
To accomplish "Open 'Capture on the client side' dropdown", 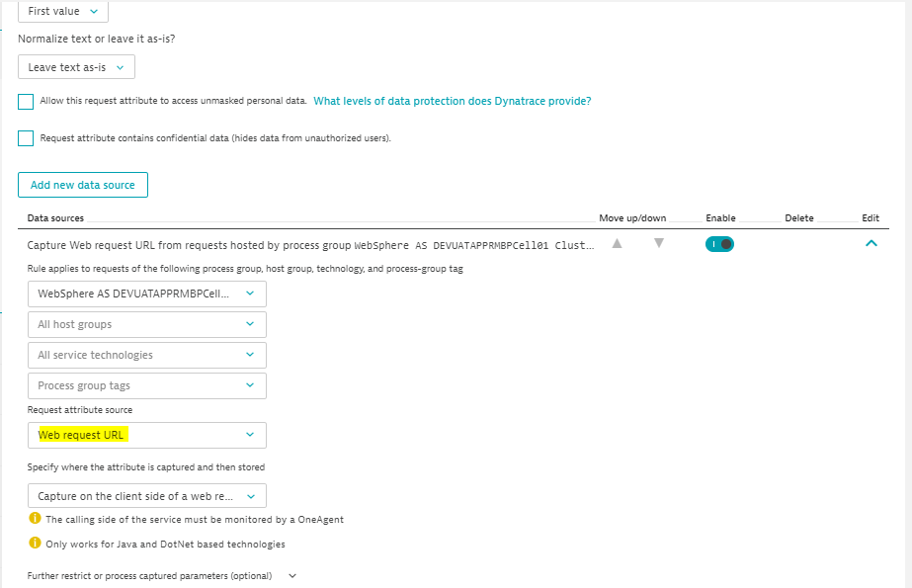I will pyautogui.click(x=146, y=496).
